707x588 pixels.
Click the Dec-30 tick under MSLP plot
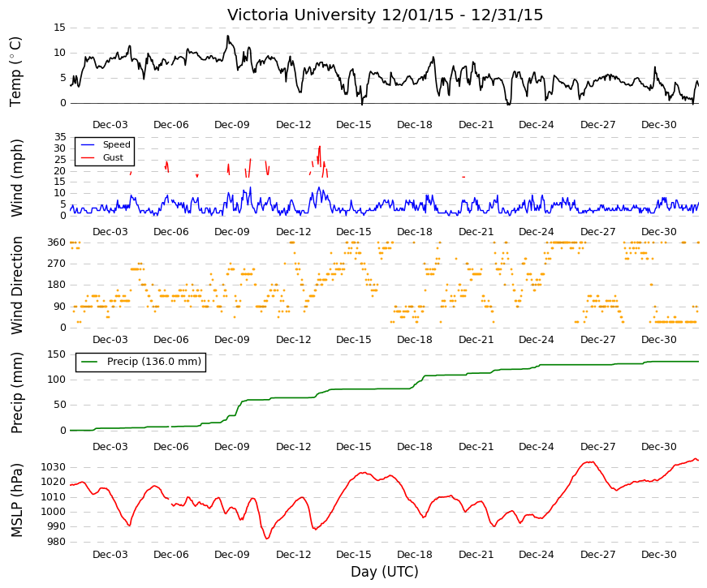pyautogui.click(x=659, y=555)
